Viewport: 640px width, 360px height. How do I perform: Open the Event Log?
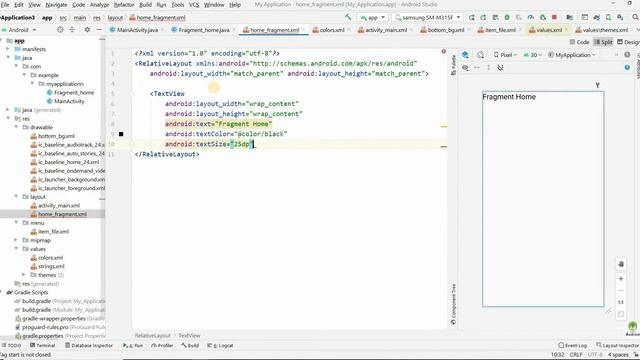click(x=572, y=345)
